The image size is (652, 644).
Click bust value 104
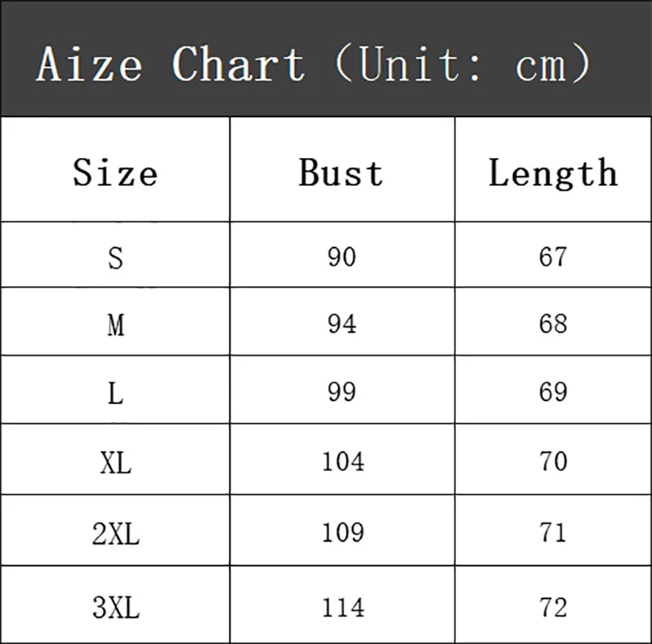[x=342, y=462]
